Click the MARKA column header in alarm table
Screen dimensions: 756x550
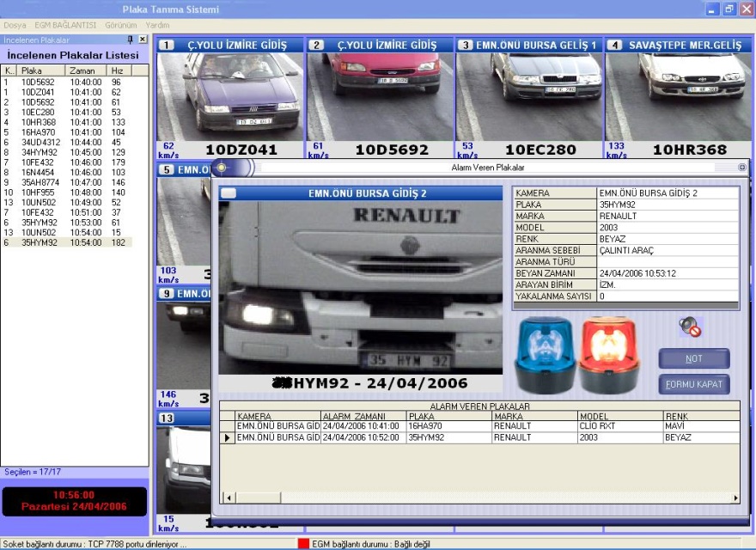tap(534, 416)
